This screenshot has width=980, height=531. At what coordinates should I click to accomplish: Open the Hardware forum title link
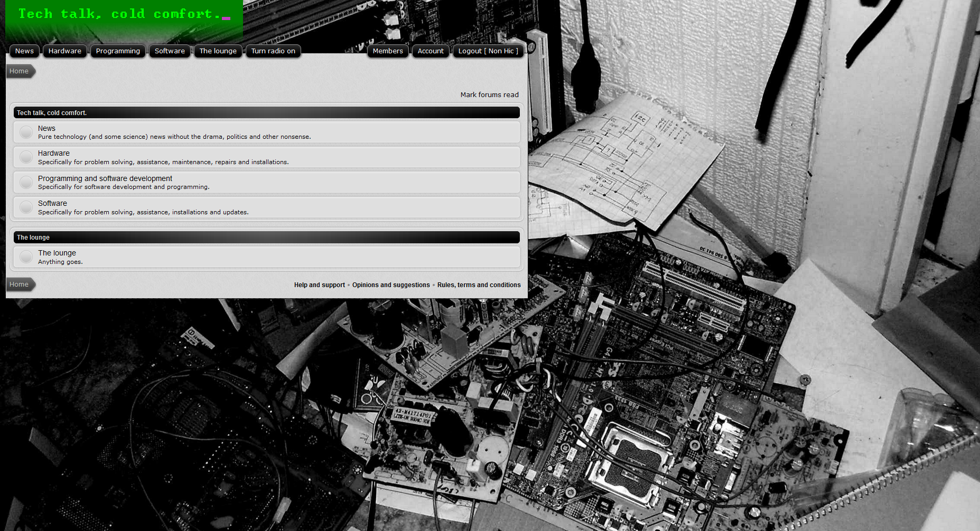(x=54, y=153)
